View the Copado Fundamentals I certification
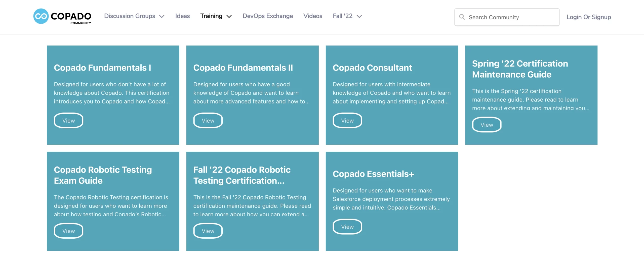Viewport: 644px width, 268px height. tap(68, 121)
